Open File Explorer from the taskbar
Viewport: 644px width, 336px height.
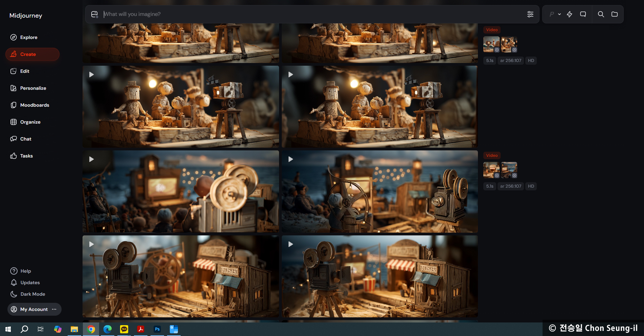pos(74,329)
